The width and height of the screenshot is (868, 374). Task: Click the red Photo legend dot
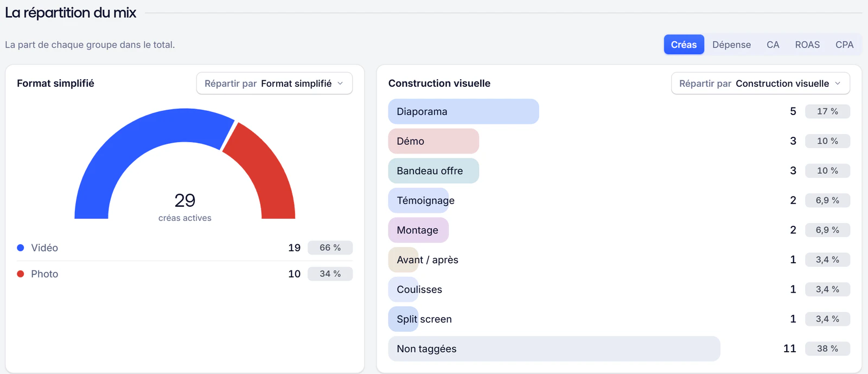pyautogui.click(x=21, y=274)
